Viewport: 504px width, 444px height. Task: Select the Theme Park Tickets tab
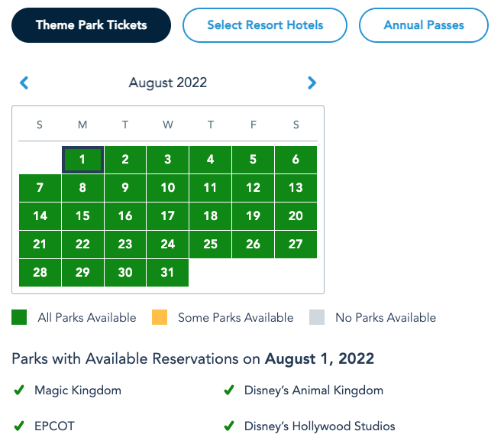[91, 25]
